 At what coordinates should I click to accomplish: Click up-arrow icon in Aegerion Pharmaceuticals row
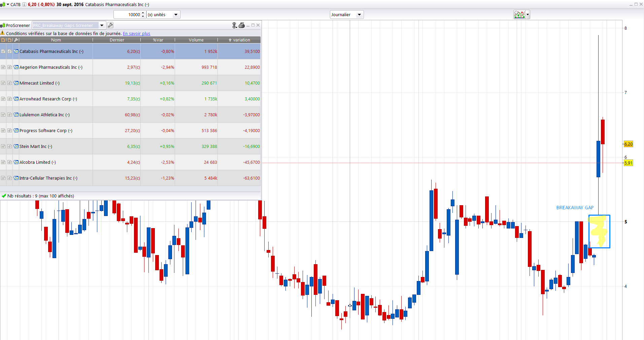coord(3,67)
